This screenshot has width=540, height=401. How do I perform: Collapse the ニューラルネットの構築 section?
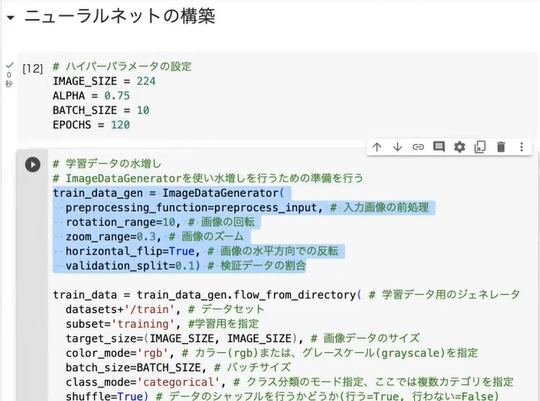point(11,17)
